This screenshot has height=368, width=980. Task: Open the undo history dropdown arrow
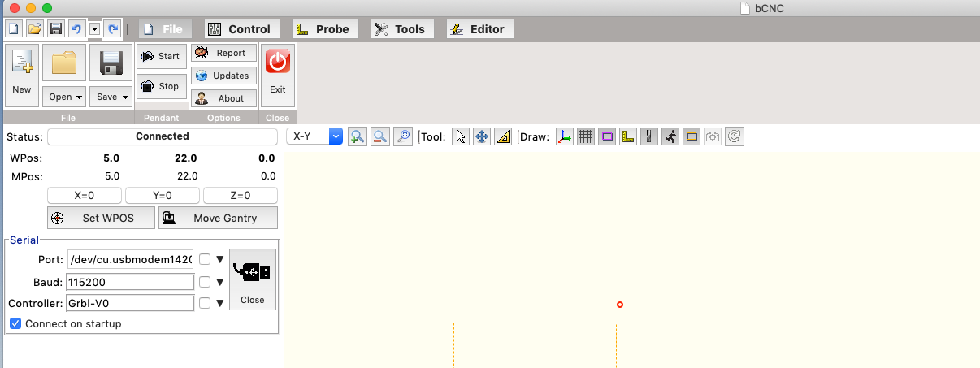point(94,28)
